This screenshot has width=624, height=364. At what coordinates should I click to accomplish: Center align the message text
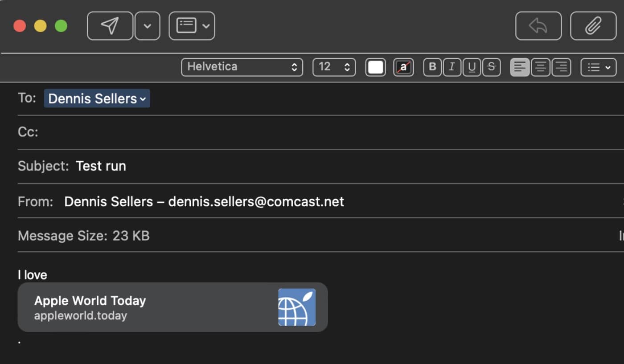(540, 67)
